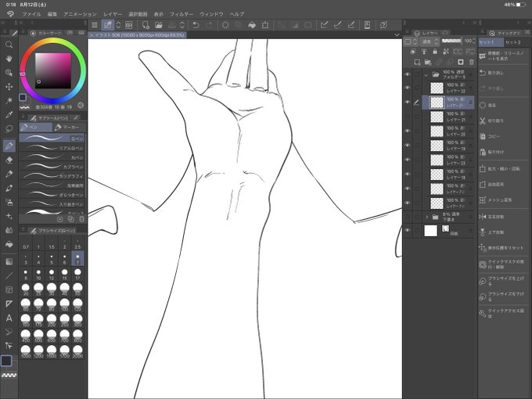The image size is (532, 399).
Task: Open the アニメーション menu
Action: click(x=81, y=14)
